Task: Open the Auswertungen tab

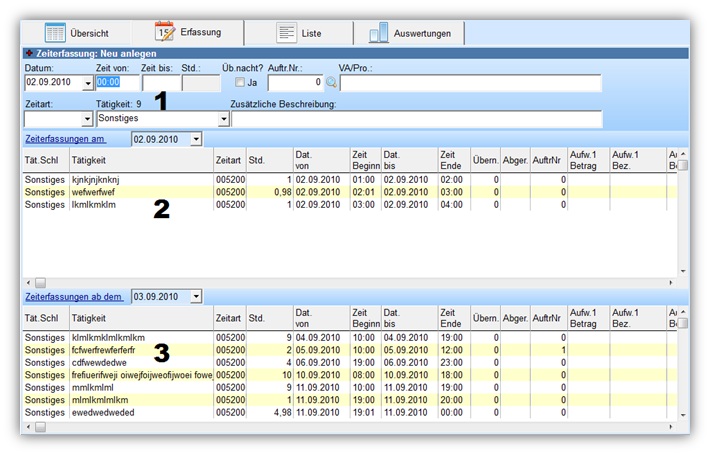Action: tap(410, 33)
